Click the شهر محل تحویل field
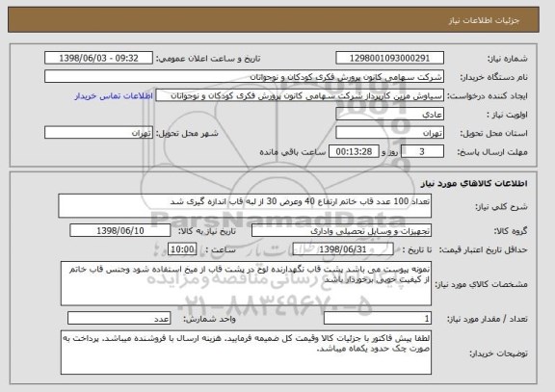555x392 pixels. click(98, 133)
